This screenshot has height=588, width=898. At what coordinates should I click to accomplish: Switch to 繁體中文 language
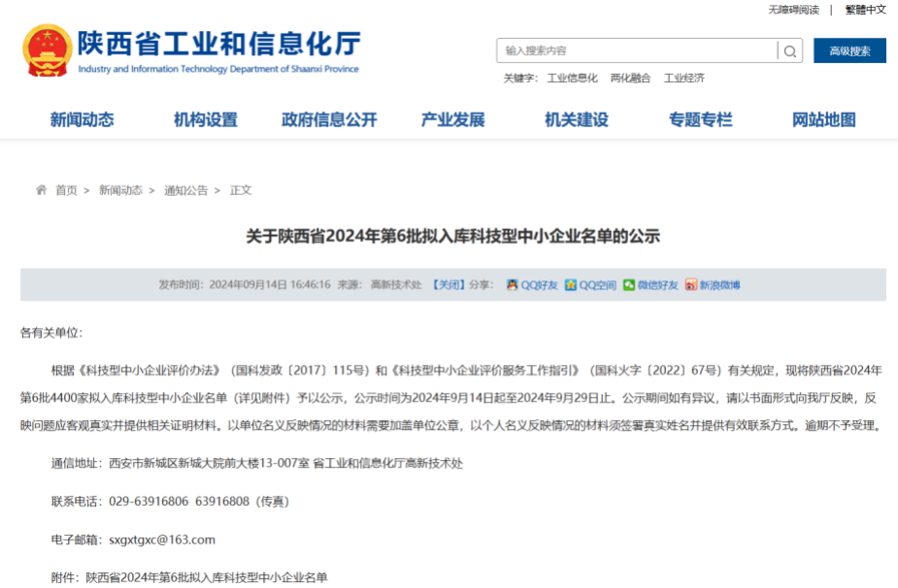865,10
